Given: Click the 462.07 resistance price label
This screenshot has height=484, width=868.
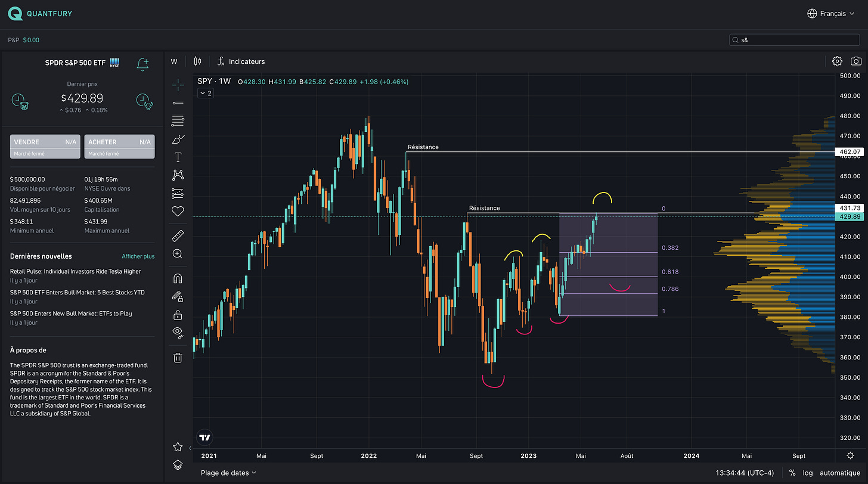Looking at the screenshot, I should click(850, 152).
